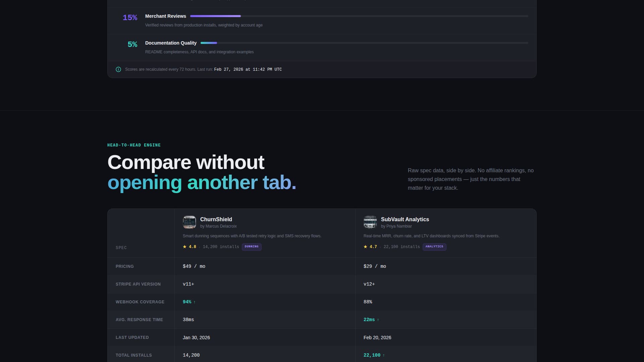Click the SubVault Analytics app logo
Screen dimensions: 644x362
click(370, 222)
